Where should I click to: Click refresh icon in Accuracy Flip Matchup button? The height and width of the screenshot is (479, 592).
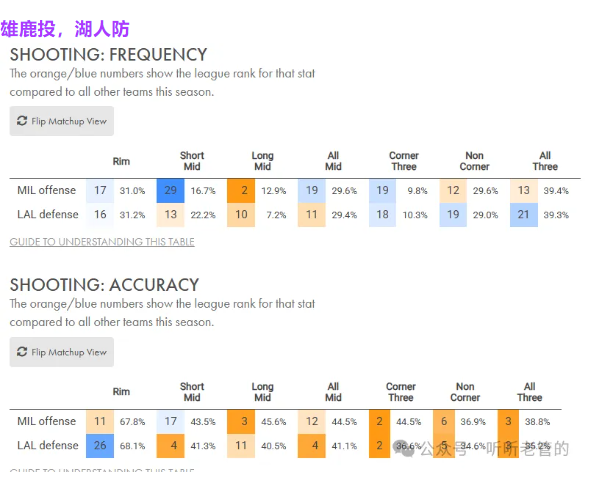coord(22,352)
